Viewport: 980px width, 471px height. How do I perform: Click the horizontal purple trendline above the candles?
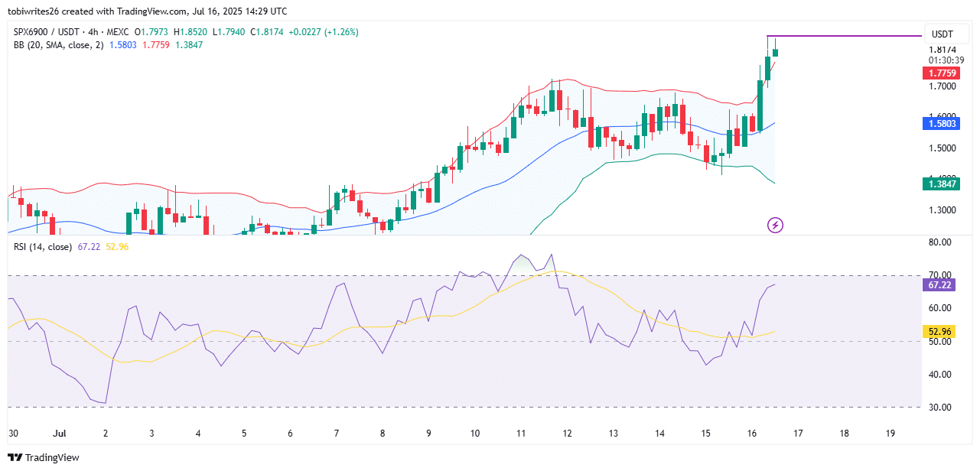point(842,35)
